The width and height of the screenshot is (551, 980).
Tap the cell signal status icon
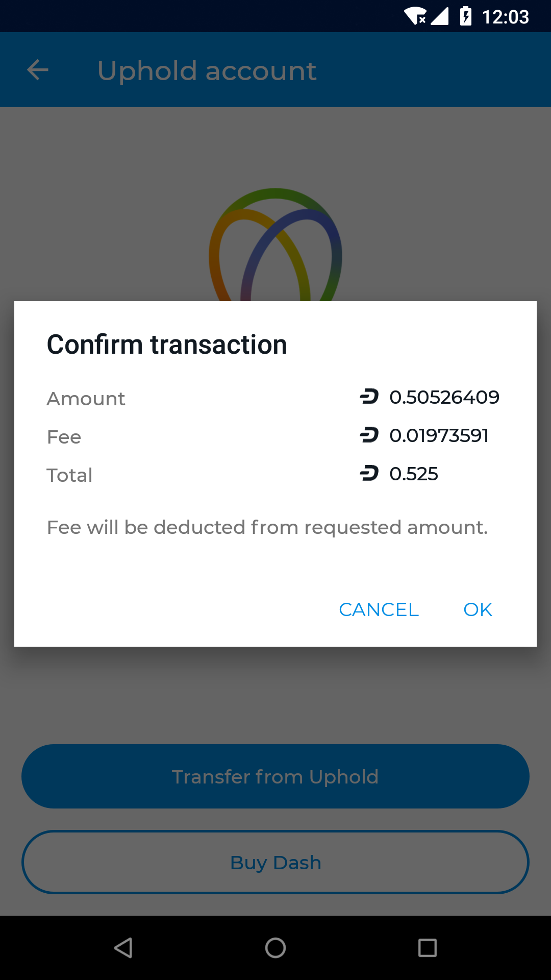(x=440, y=16)
